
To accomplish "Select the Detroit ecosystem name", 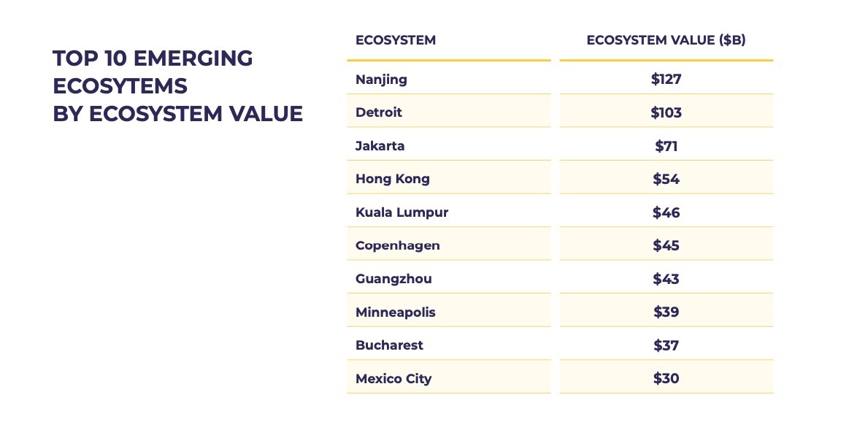I will [x=379, y=112].
